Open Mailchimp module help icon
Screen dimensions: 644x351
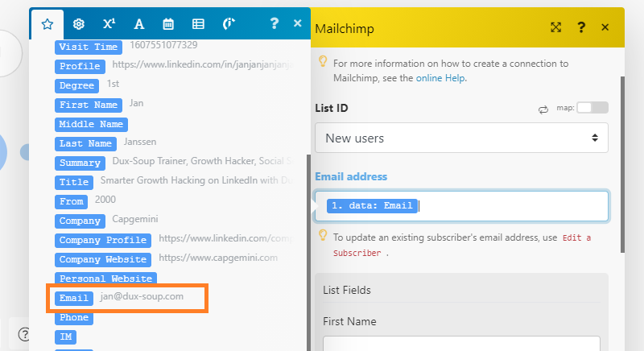click(x=580, y=27)
